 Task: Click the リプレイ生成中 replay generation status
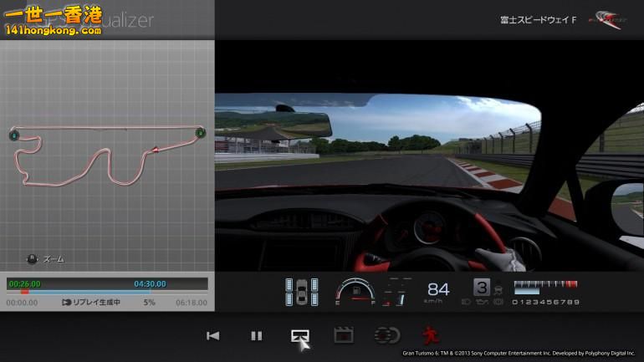pos(92,303)
